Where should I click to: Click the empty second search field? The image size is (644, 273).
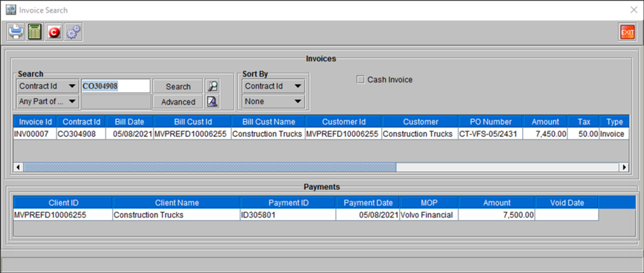point(116,102)
